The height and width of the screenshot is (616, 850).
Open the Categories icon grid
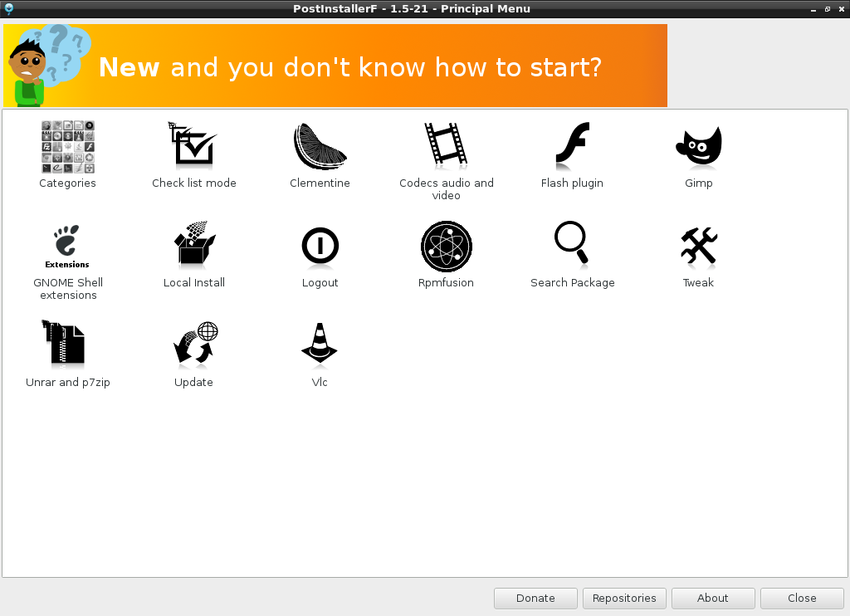[x=68, y=147]
